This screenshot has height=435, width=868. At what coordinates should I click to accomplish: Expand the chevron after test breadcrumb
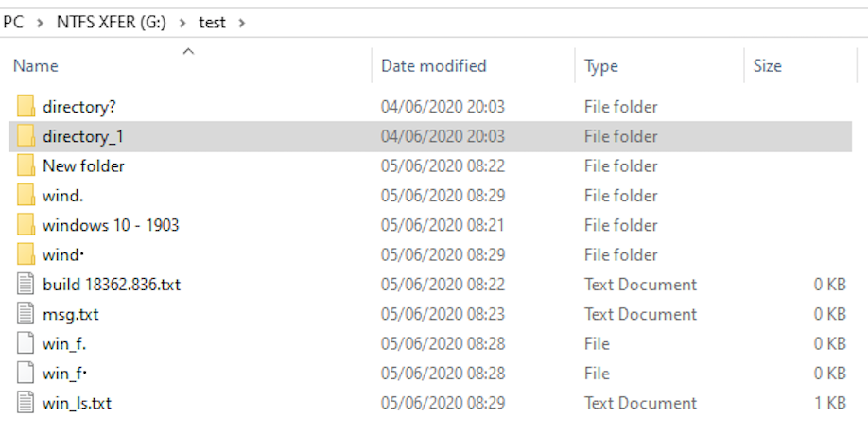point(242,22)
